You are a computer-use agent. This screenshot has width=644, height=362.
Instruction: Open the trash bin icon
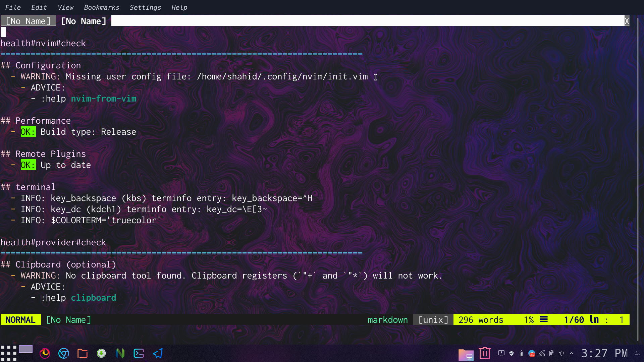pyautogui.click(x=485, y=353)
